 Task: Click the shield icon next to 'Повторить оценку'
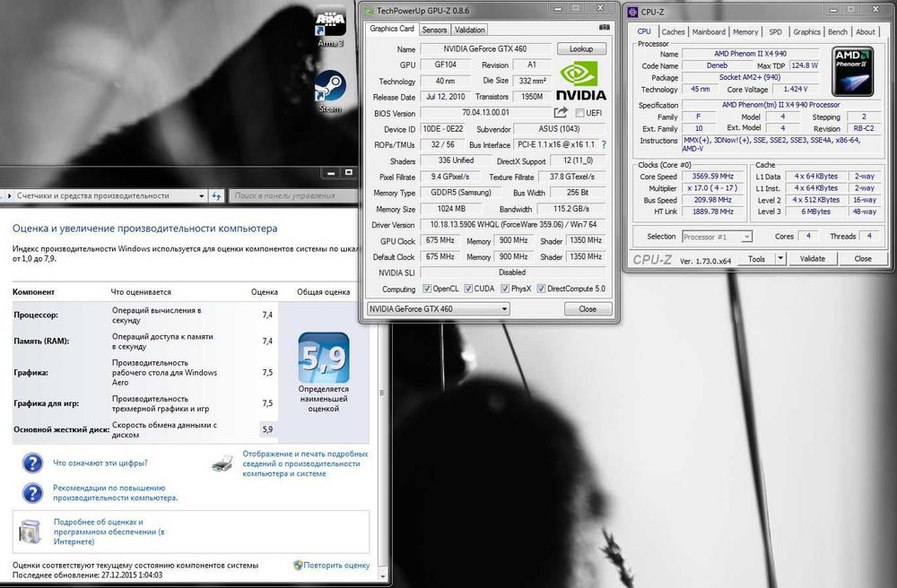click(298, 565)
